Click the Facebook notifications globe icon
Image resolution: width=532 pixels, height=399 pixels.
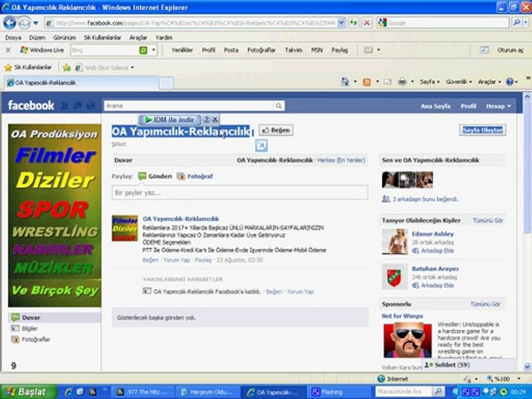[x=90, y=106]
